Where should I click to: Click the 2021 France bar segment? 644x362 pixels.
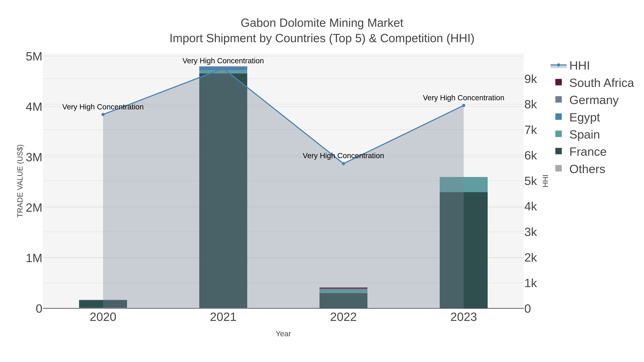coord(223,191)
